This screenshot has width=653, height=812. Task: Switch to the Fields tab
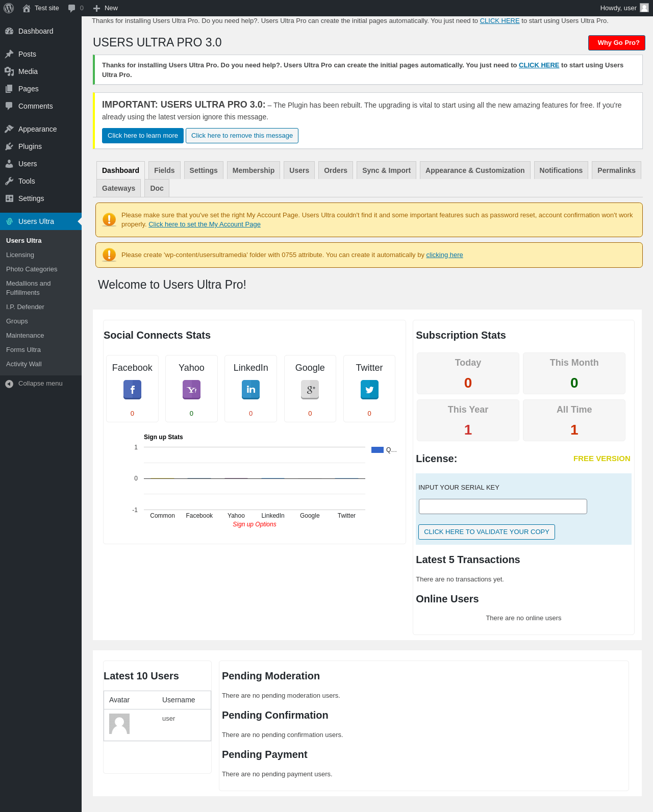click(x=164, y=170)
